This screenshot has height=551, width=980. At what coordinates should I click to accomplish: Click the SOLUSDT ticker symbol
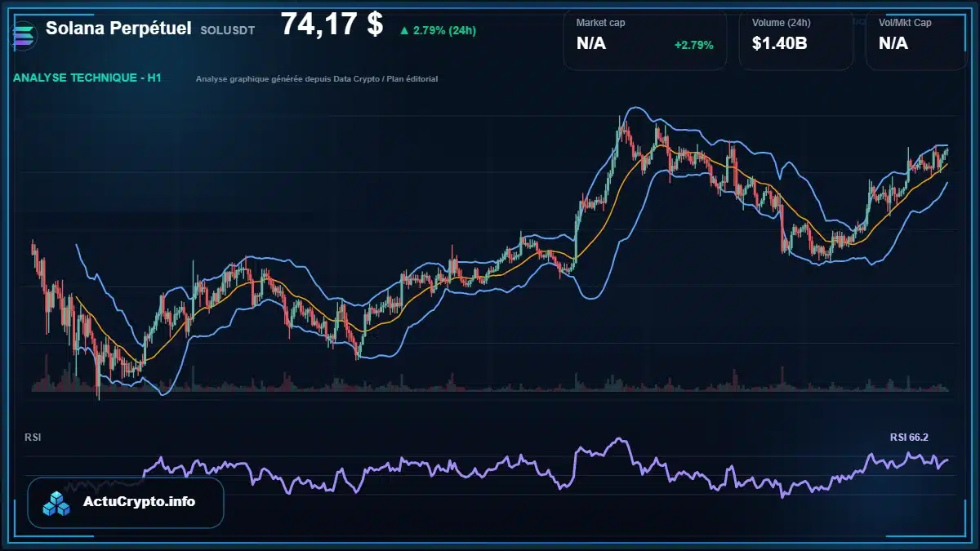[x=227, y=30]
